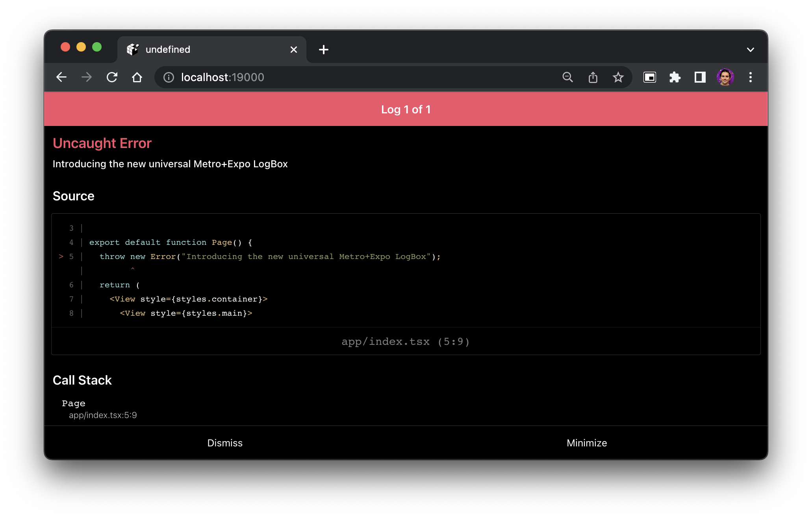Click the browser forward arrow

(87, 77)
